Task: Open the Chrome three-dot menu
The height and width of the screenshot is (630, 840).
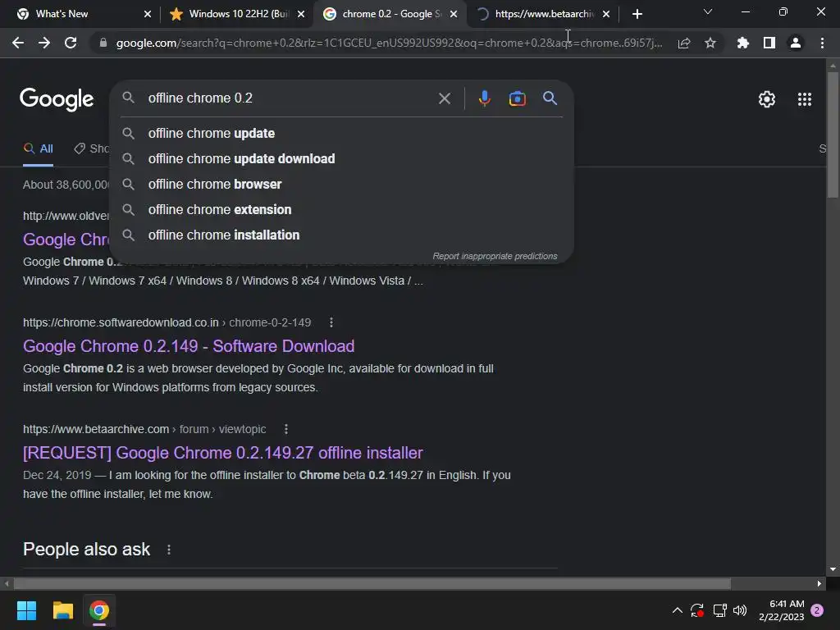Action: [822, 43]
